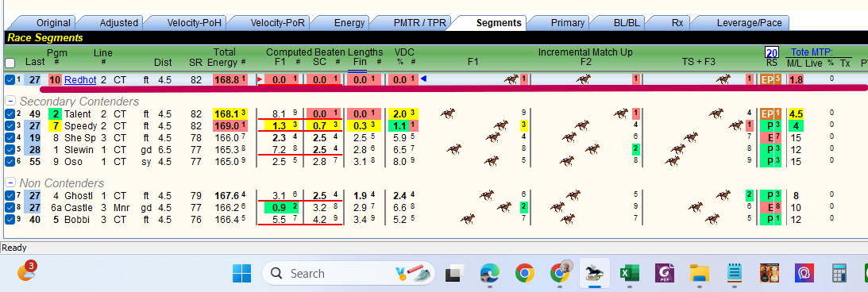Collapse the Non Contenders group
Viewport: 868px width, 292px height.
[x=10, y=183]
